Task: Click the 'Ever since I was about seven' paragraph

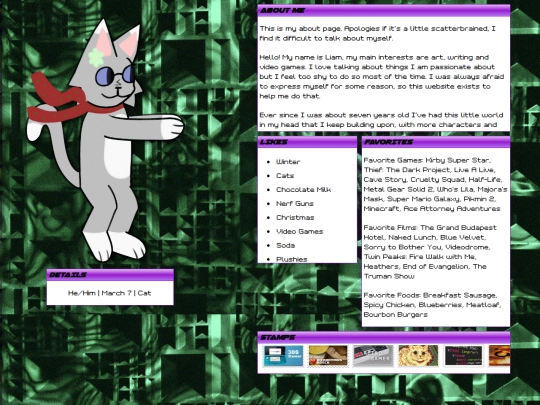Action: [381, 120]
